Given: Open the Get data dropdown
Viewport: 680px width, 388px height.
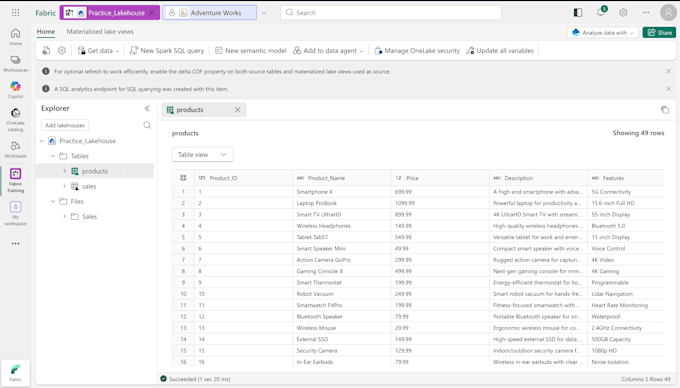Looking at the screenshot, I should 98,51.
